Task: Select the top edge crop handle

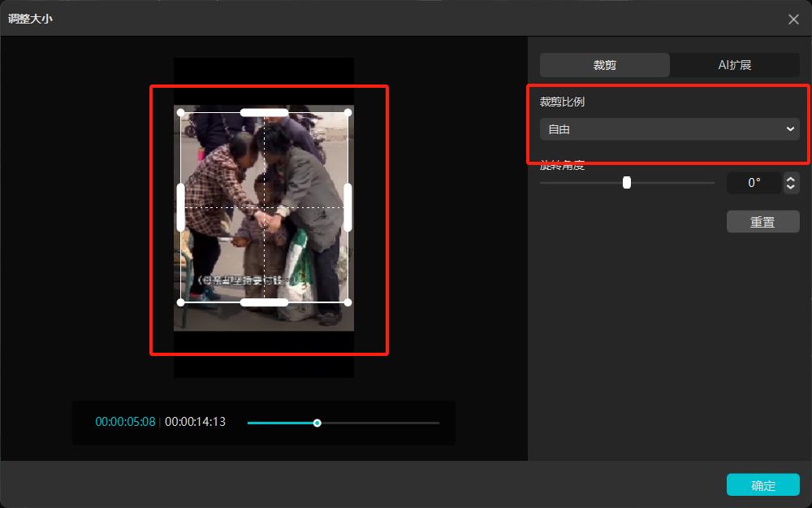Action: [264, 112]
